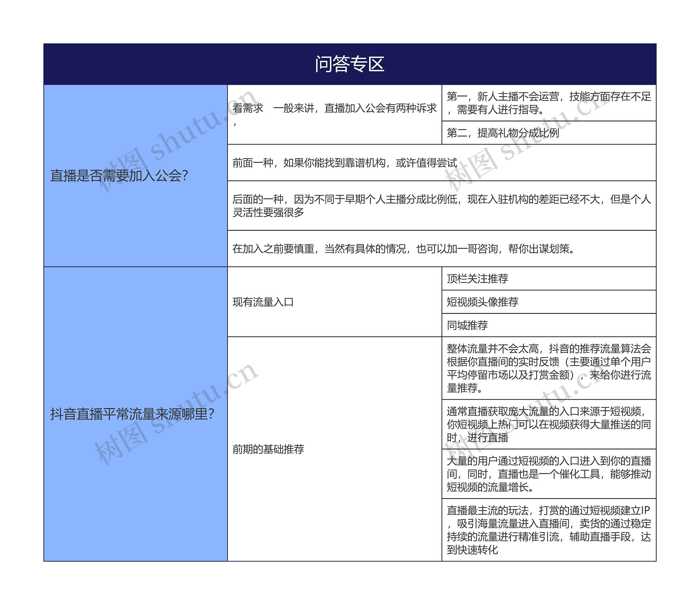Click the cell 顶栏关注推荐
The image size is (700, 605).
[549, 279]
